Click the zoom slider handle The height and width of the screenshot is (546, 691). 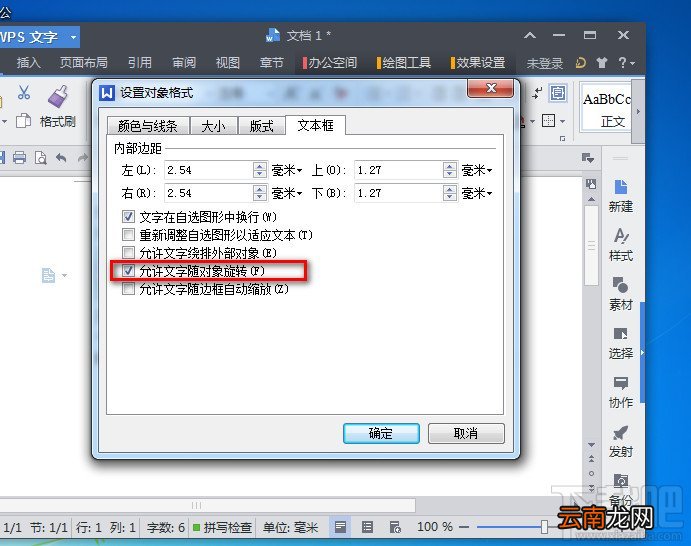(544, 527)
